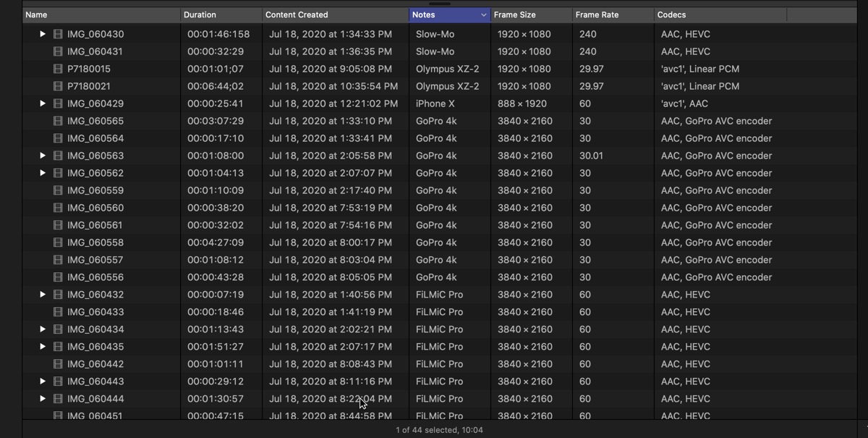Click the 'avc1', AAC codecs cell
This screenshot has width=868, height=438.
(684, 104)
